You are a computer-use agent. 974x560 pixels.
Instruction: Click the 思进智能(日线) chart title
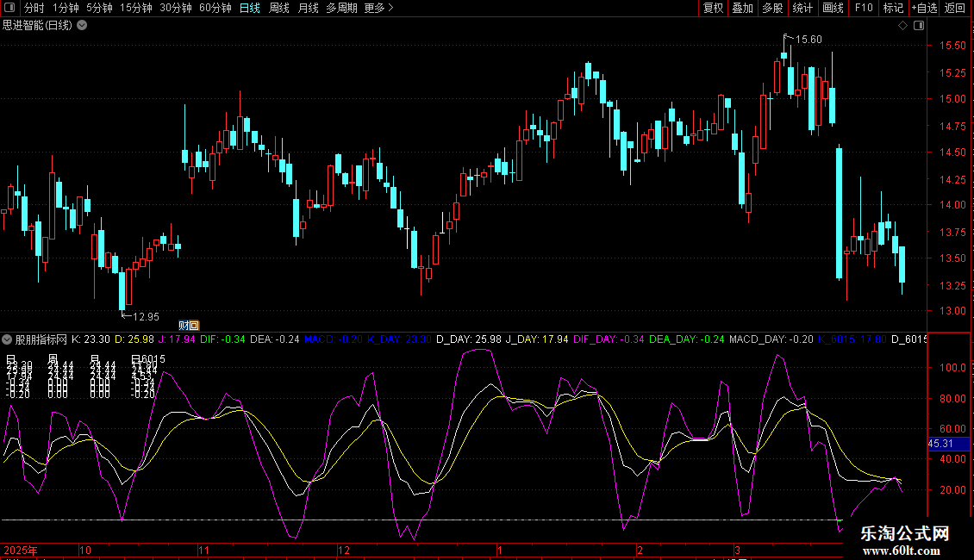[x=37, y=26]
